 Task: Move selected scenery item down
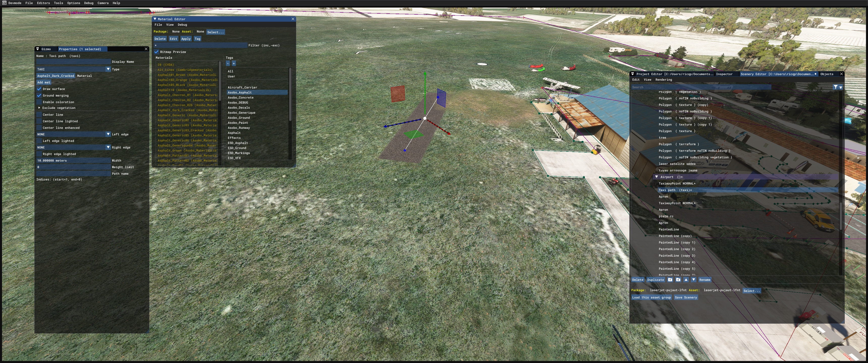(694, 280)
